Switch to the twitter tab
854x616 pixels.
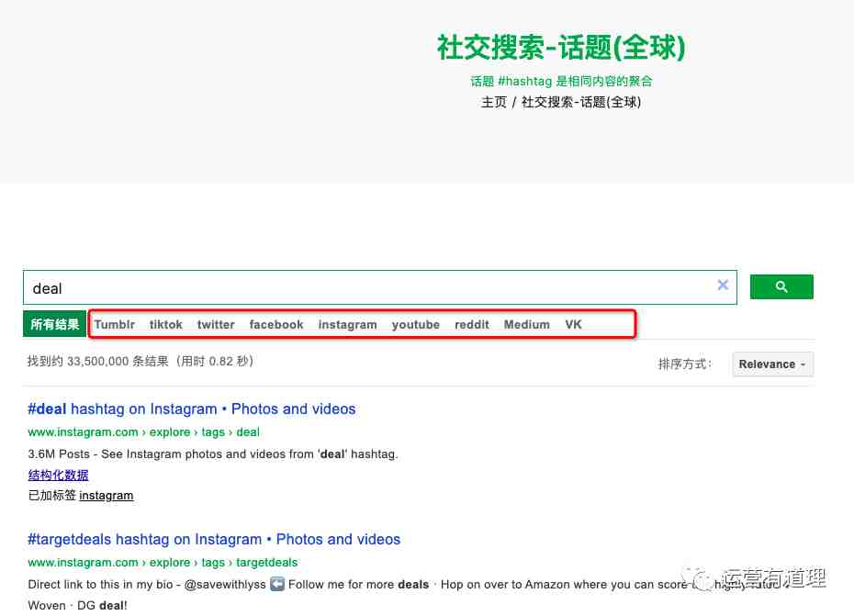(216, 325)
